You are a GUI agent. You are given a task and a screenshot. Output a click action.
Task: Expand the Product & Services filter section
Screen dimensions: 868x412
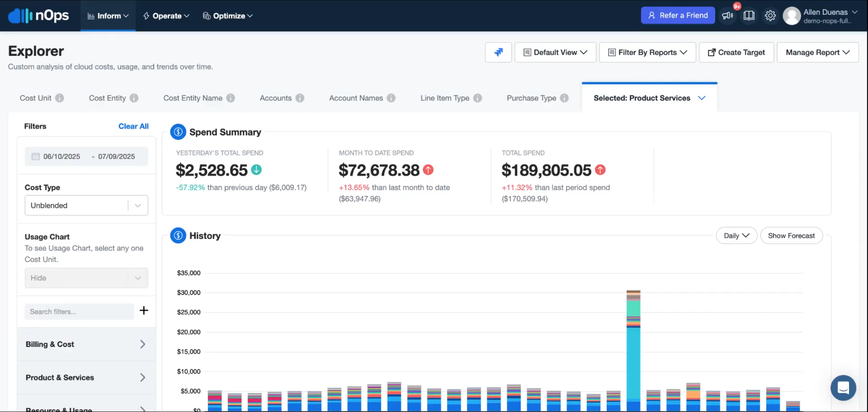pos(86,378)
